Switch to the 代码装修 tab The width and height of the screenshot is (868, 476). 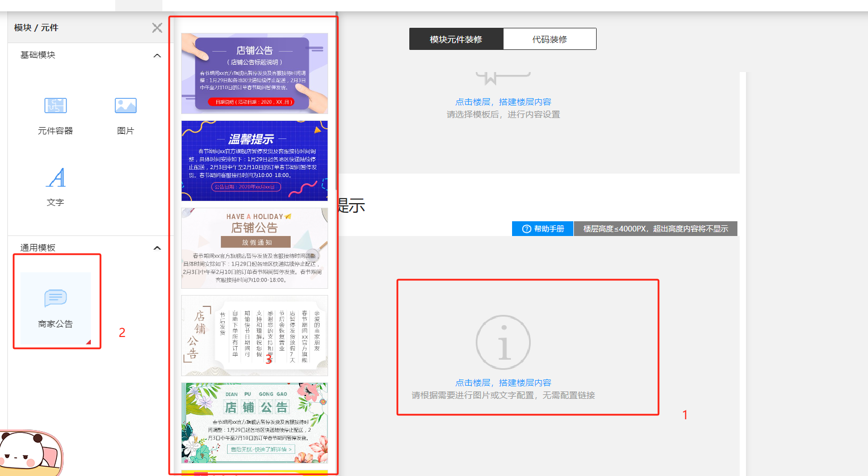550,39
